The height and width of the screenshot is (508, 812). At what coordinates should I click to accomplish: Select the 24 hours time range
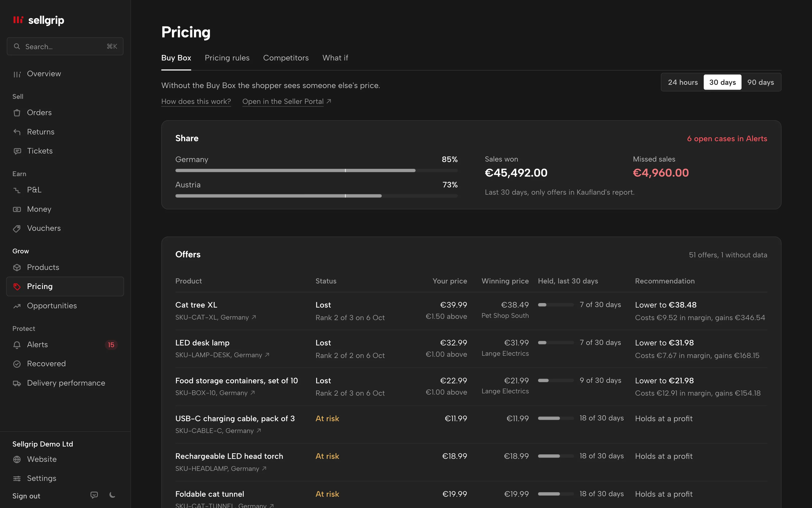click(682, 82)
